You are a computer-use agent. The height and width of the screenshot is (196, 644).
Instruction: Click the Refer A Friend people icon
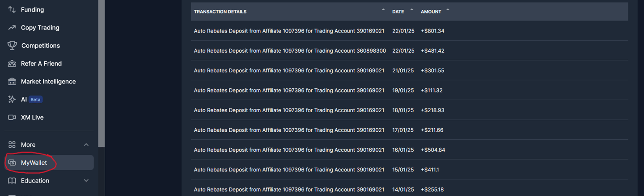click(x=12, y=63)
